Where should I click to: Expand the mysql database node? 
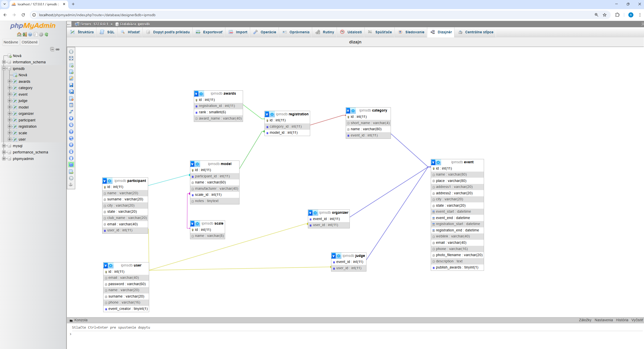4,146
